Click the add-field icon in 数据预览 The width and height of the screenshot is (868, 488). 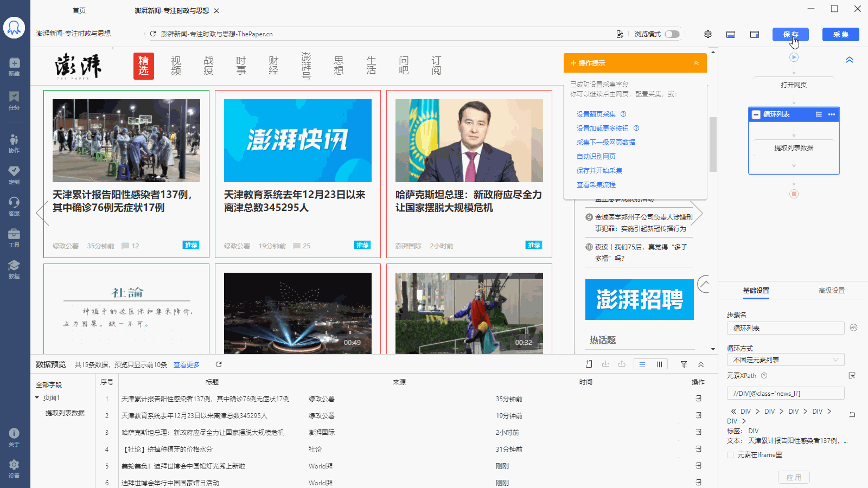point(589,364)
